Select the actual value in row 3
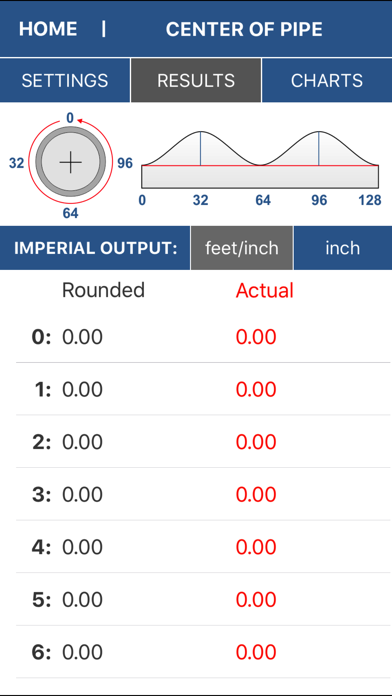Screen dimensions: 392x696 (x=256, y=494)
